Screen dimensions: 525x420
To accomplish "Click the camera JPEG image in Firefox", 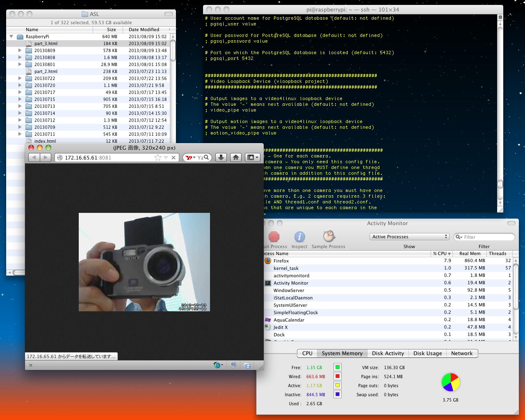I will (144, 262).
